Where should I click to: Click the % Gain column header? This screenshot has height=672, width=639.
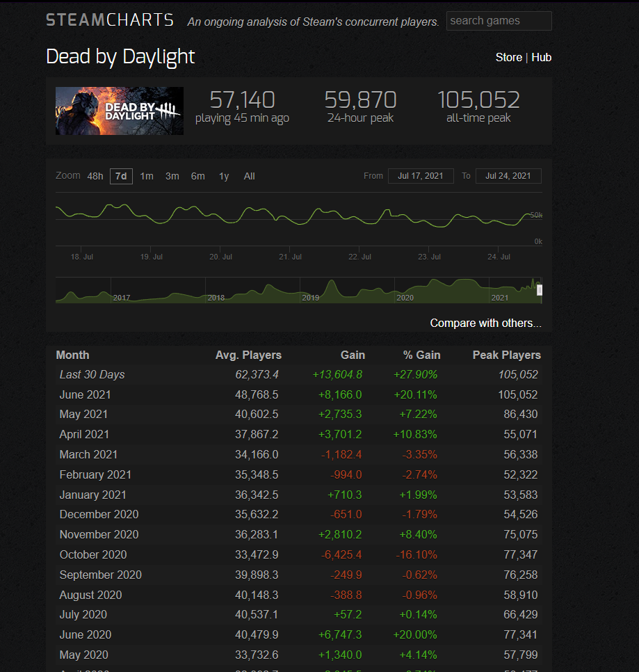422,355
